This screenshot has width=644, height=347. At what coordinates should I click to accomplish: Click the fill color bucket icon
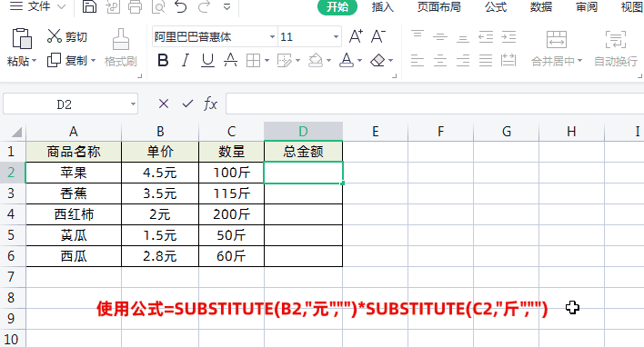click(316, 61)
